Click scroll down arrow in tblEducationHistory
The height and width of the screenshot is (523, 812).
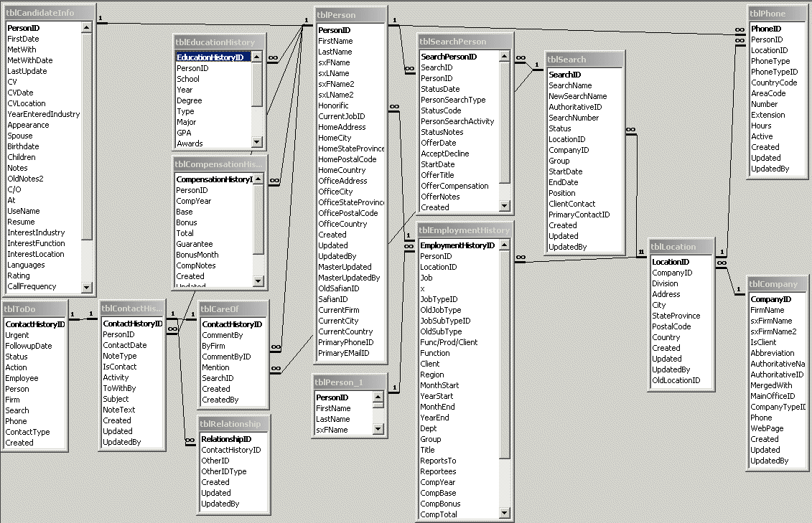coord(257,142)
